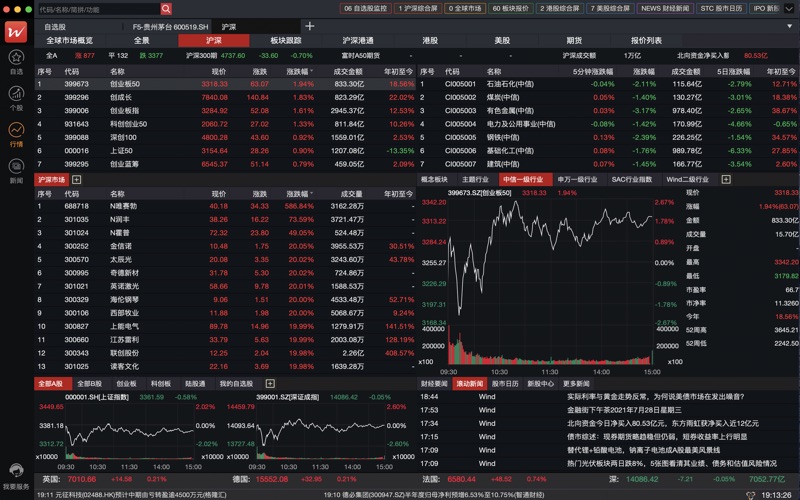Select the 金信诺 stock row
800x500 pixels.
pos(225,246)
